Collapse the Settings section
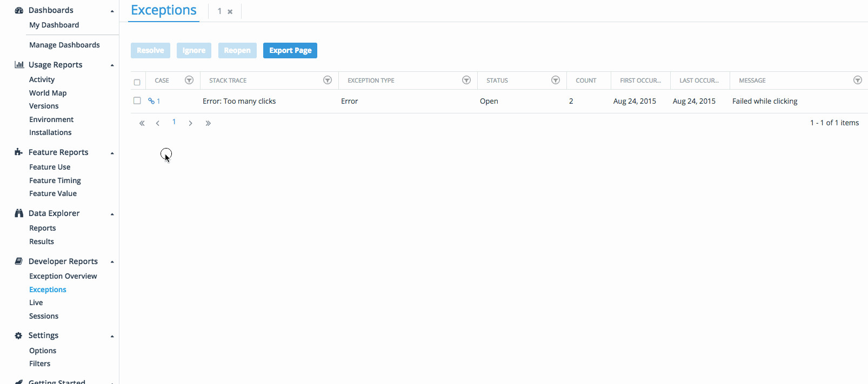Screen dimensions: 868x384 point(112,336)
